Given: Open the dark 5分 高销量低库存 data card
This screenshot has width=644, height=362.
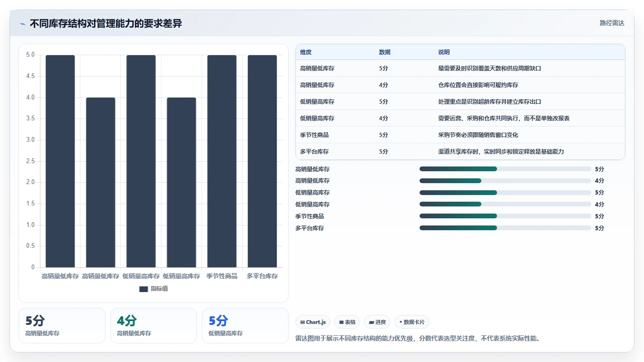Looking at the screenshot, I should coord(62,325).
